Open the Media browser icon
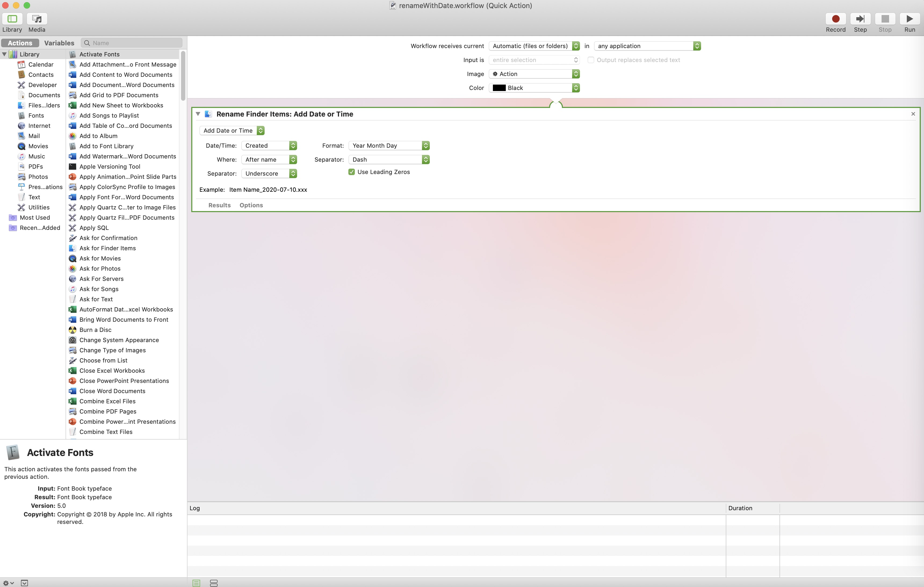The image size is (924, 587). pos(37,19)
